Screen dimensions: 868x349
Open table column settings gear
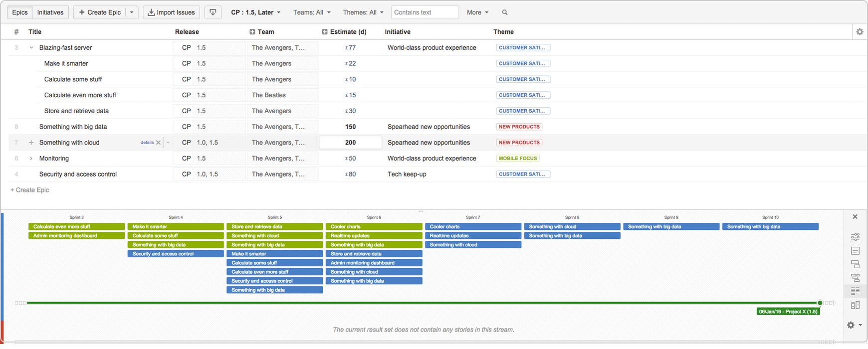[860, 32]
